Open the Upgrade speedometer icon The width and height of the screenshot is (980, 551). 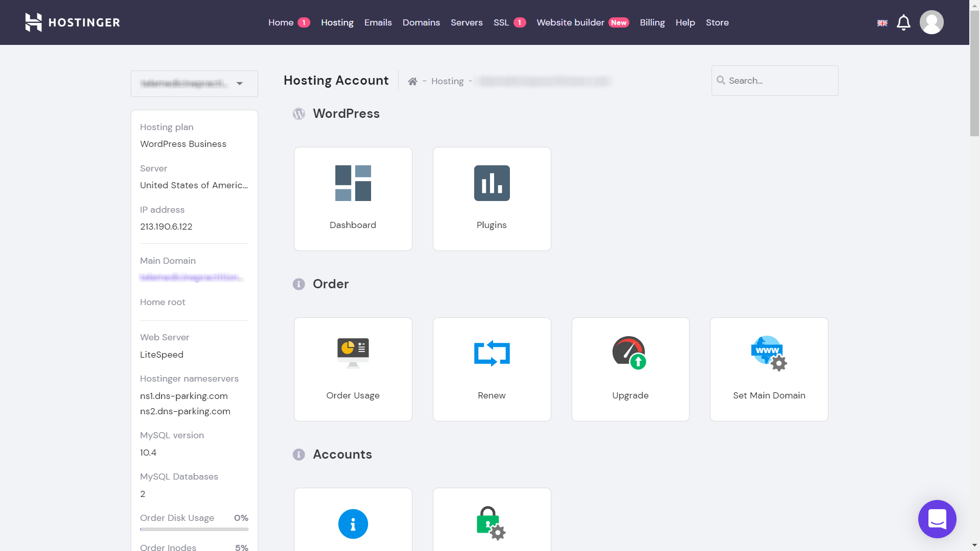(x=630, y=353)
